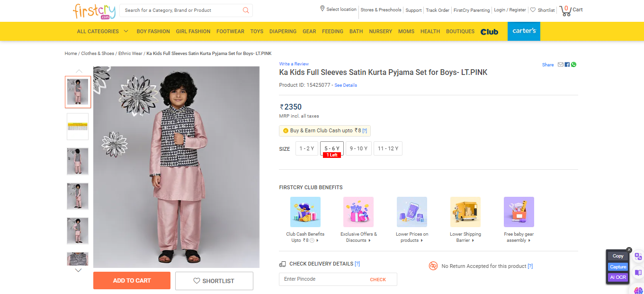Image resolution: width=644 pixels, height=294 pixels.
Task: Open the reader mode book icon
Action: (x=638, y=273)
